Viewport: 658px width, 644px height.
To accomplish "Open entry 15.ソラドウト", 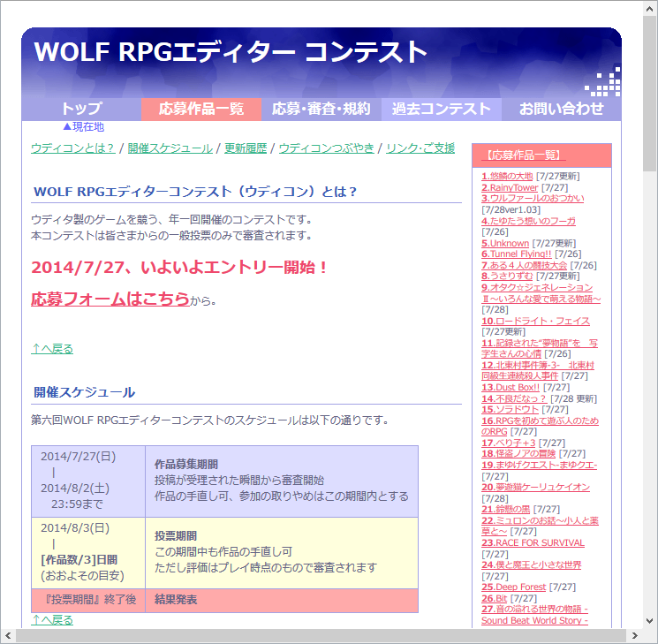I will click(x=510, y=409).
